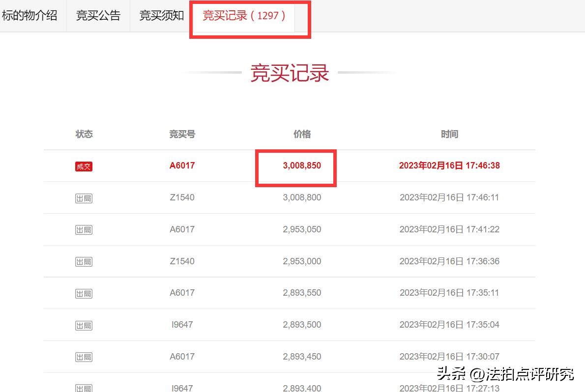Click the 出局 badge next to Z1540
This screenshot has width=585, height=392.
pyautogui.click(x=84, y=198)
